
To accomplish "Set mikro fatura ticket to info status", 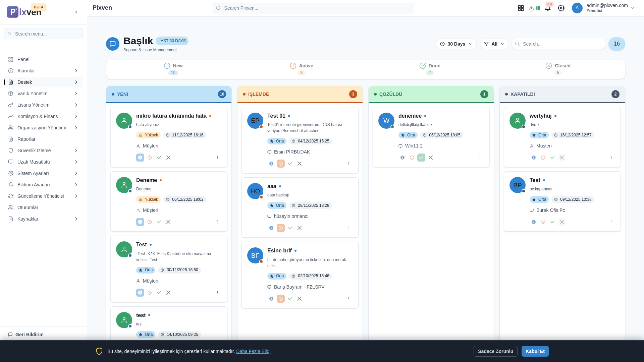I will pos(140,158).
